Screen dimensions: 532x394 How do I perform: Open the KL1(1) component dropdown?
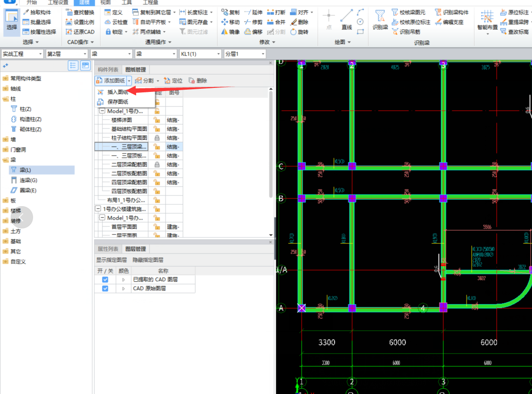pyautogui.click(x=200, y=54)
